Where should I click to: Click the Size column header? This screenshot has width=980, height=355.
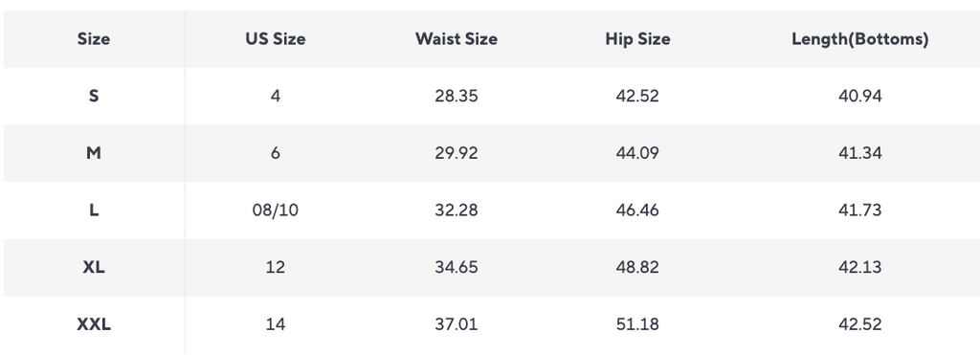[94, 38]
